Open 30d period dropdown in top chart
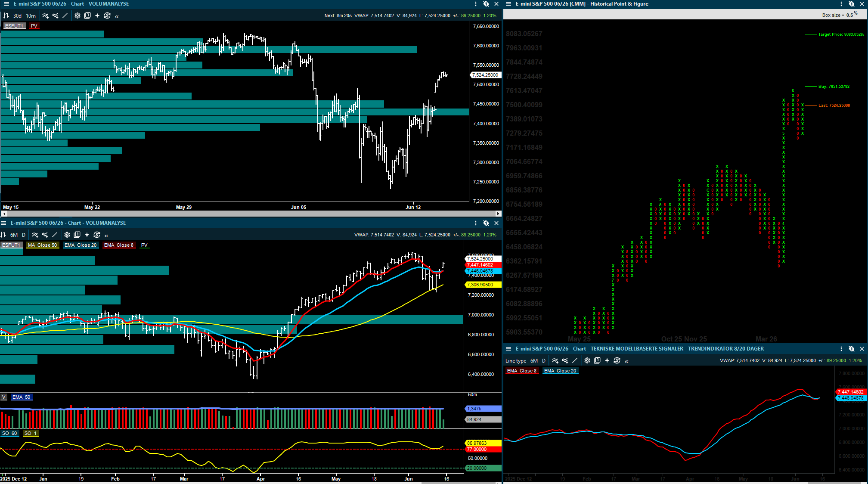Image resolution: width=868 pixels, height=484 pixels. (17, 16)
